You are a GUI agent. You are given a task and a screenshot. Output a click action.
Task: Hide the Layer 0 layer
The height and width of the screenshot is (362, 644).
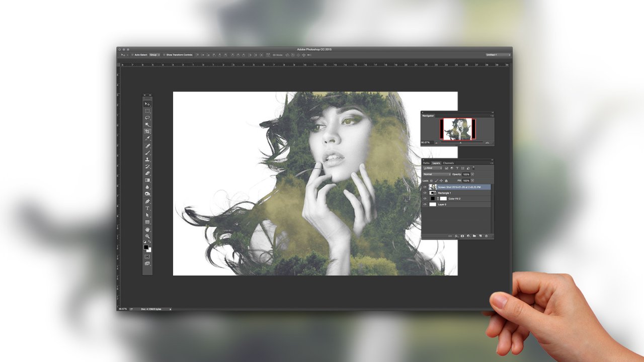coord(425,204)
